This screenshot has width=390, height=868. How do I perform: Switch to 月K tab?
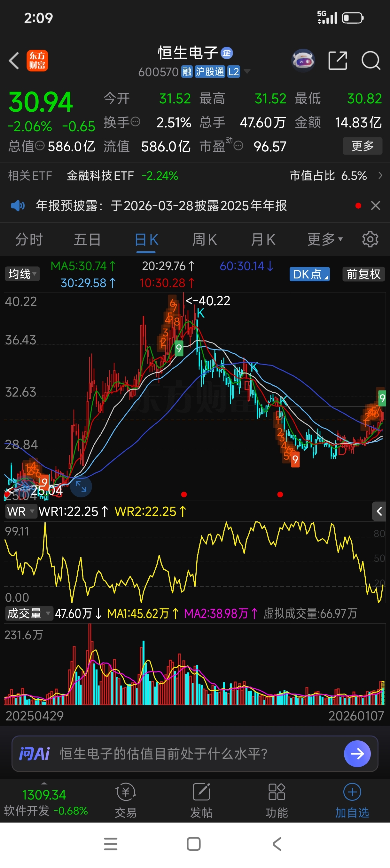click(263, 240)
